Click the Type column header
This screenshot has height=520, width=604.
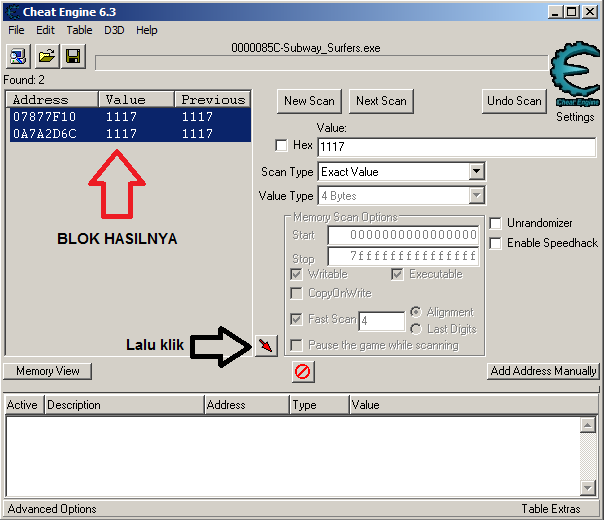(319, 405)
